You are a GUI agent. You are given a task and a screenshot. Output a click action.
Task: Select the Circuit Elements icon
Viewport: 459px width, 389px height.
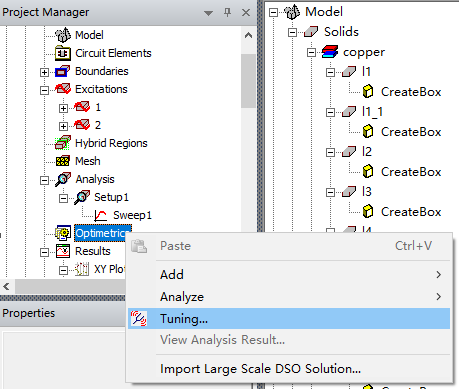click(x=63, y=53)
